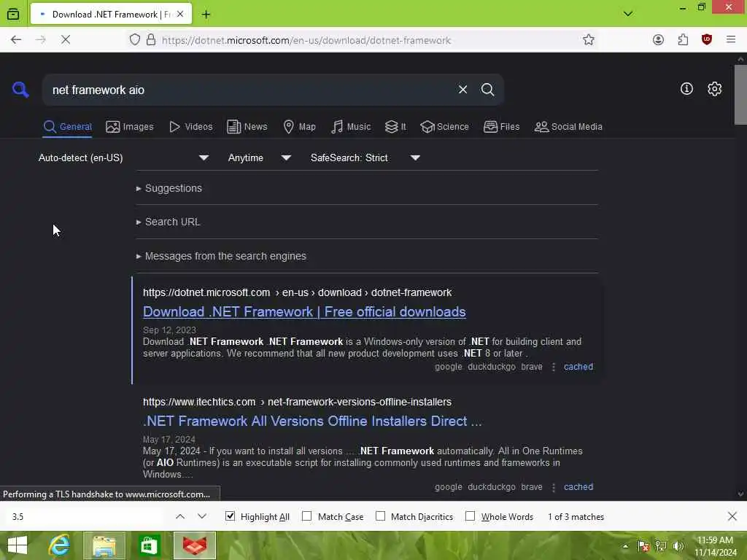Enable Whole Words checkbox
Image resolution: width=747 pixels, height=560 pixels.
471,516
